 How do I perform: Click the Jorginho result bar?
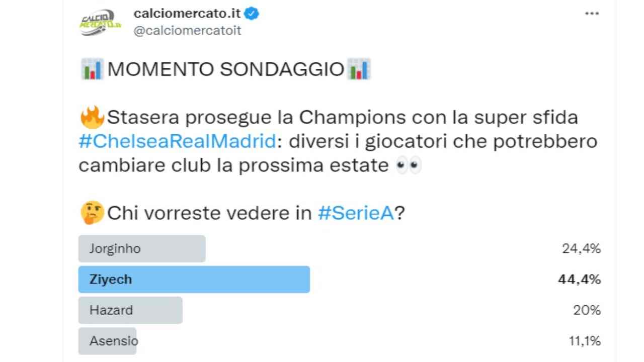141,248
